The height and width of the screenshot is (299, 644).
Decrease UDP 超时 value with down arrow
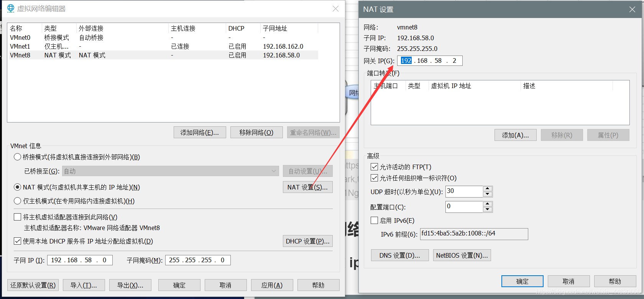[488, 194]
